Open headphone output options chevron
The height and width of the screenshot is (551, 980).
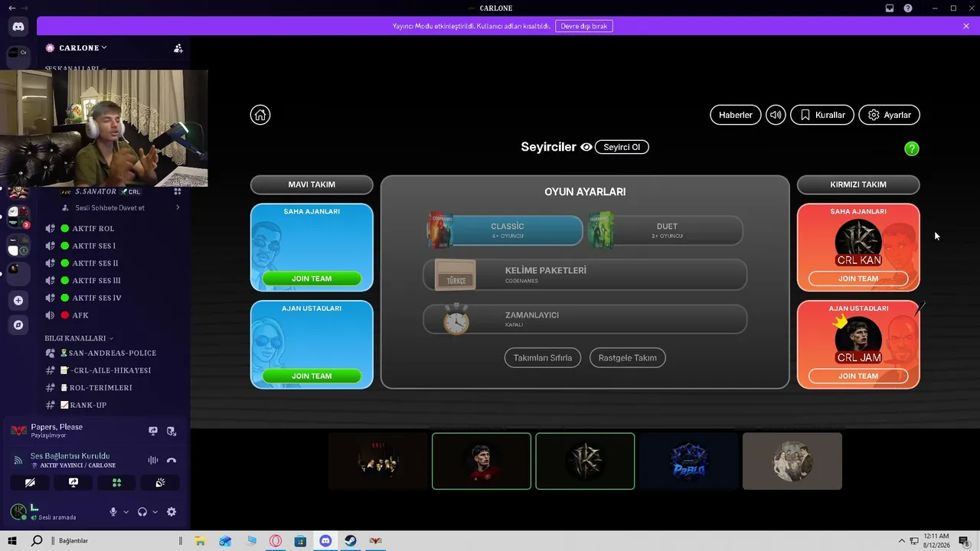click(x=155, y=512)
